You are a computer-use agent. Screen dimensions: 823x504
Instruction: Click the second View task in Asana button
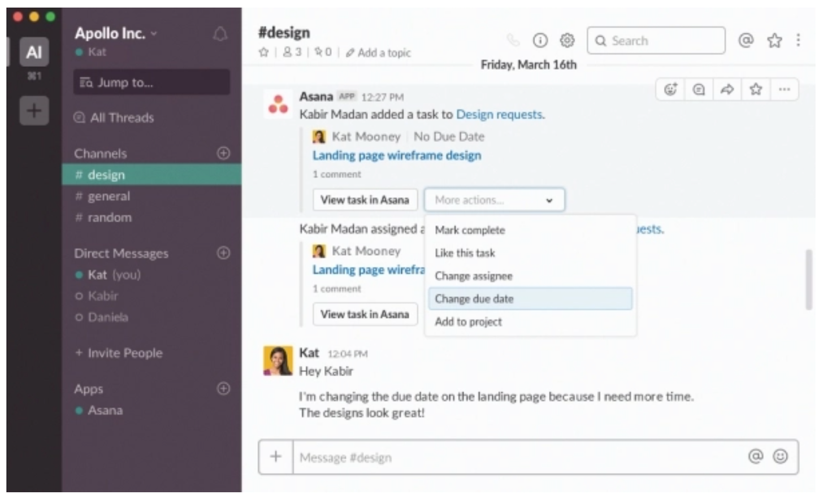365,314
